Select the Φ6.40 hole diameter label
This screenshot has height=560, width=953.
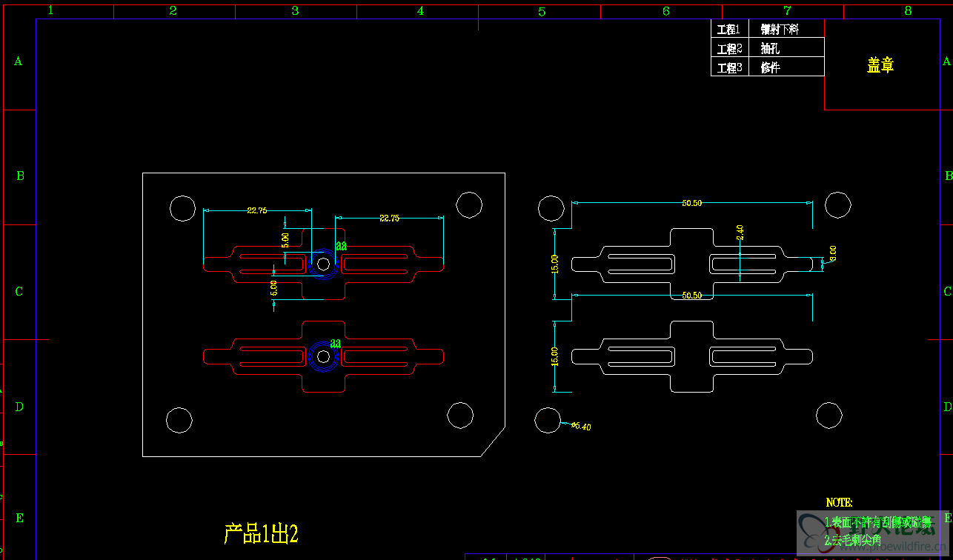pos(581,427)
